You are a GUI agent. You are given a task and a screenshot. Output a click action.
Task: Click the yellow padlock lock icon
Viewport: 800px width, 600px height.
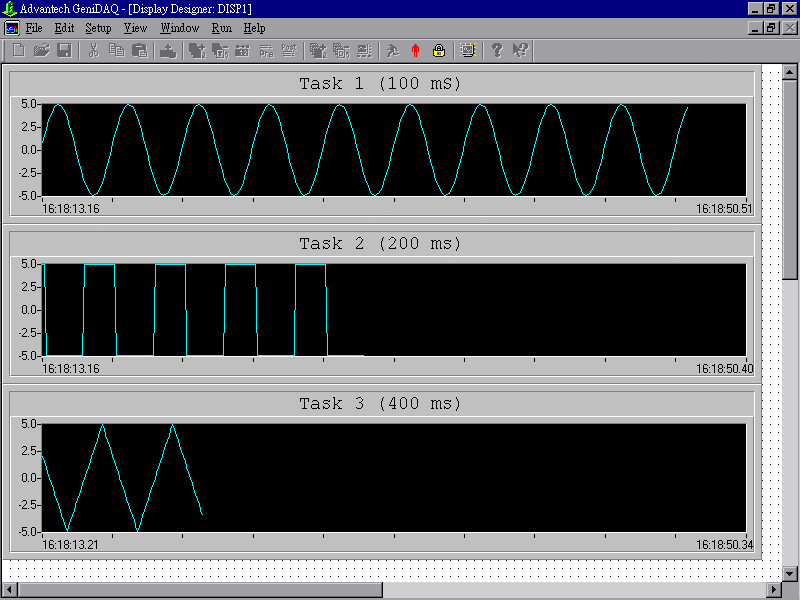(x=438, y=50)
